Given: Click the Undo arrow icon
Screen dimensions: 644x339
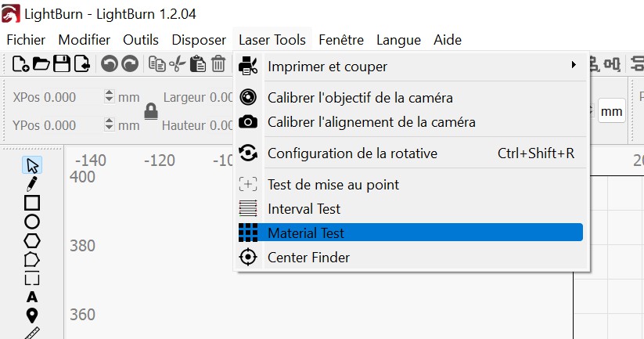Looking at the screenshot, I should tap(110, 64).
